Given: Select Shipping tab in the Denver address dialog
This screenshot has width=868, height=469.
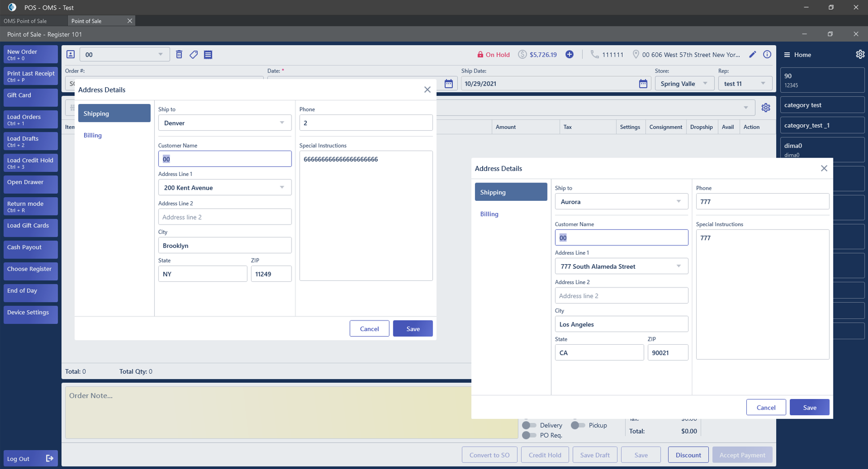Looking at the screenshot, I should (114, 114).
